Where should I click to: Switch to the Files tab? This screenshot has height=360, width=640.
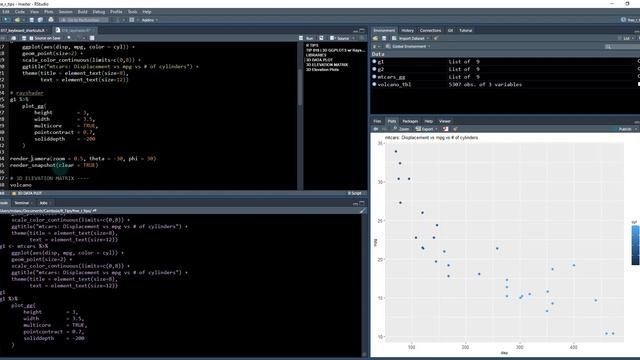click(x=377, y=121)
